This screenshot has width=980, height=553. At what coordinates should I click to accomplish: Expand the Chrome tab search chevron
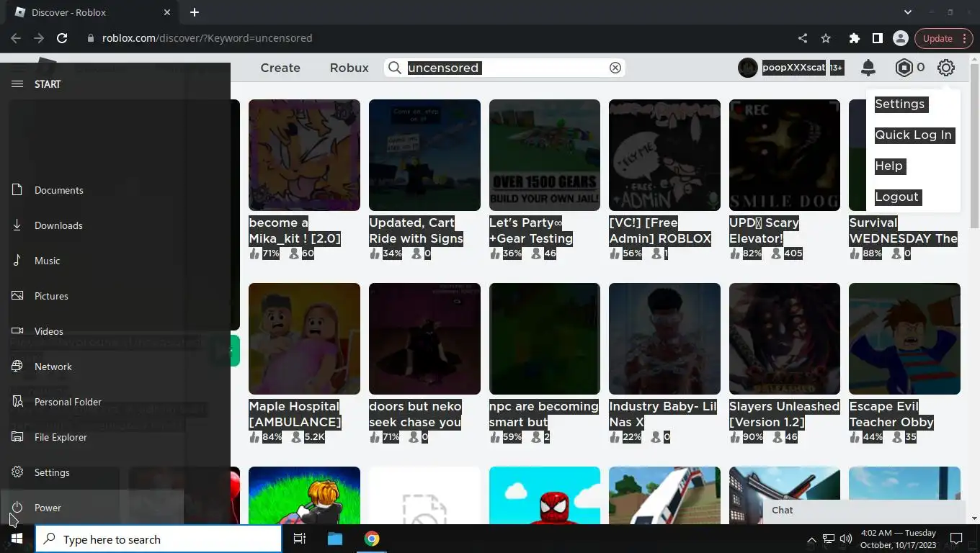click(908, 12)
